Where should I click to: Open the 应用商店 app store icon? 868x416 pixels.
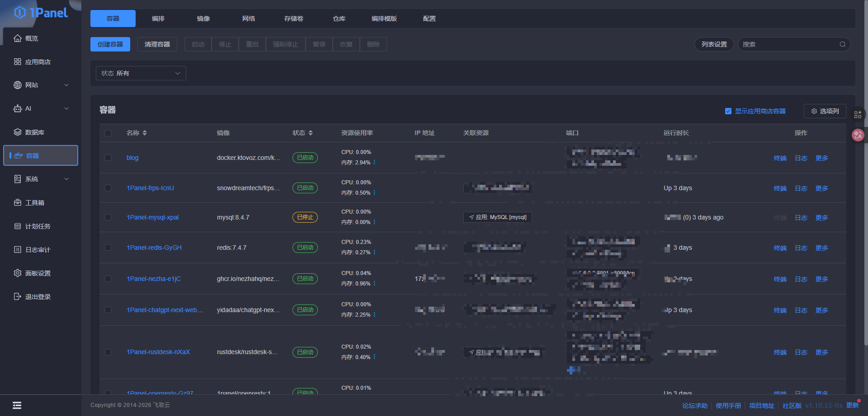(18, 62)
